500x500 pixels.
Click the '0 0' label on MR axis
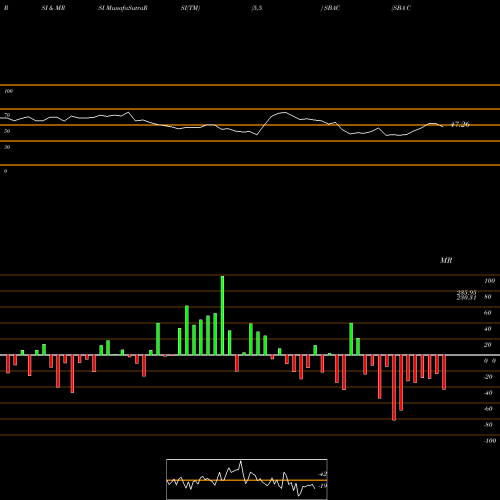coord(490,361)
